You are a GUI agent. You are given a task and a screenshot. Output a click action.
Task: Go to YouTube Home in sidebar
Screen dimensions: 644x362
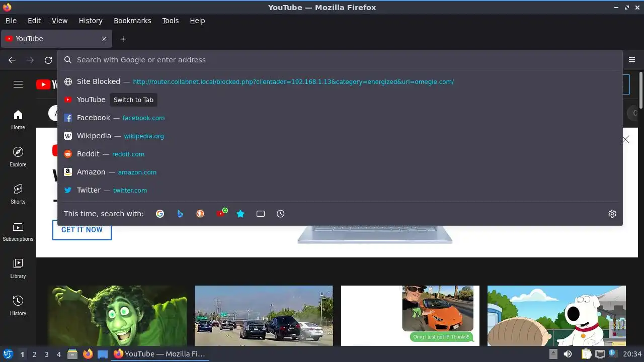(18, 120)
